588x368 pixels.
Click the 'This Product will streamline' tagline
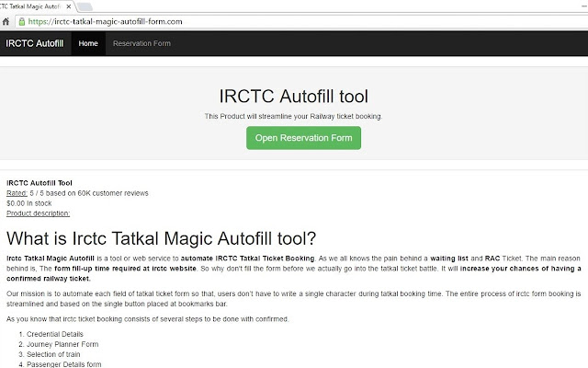(x=293, y=117)
